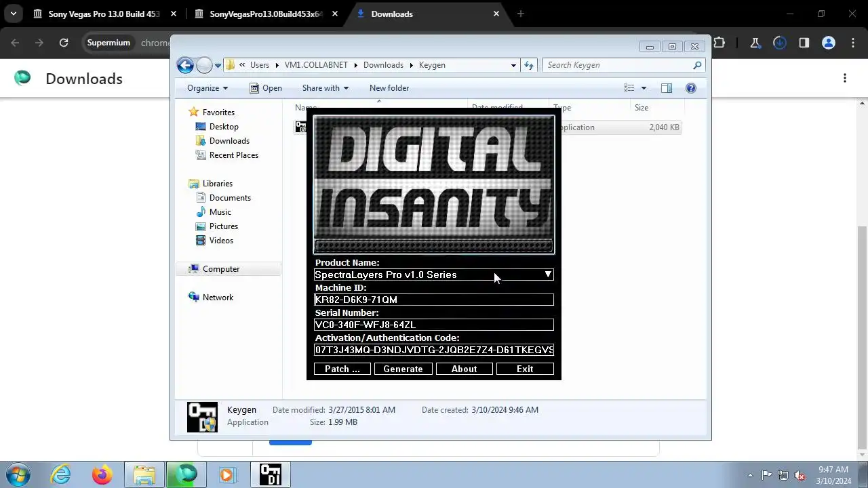Image resolution: width=868 pixels, height=488 pixels.
Task: Click the 2,040 KB size cell
Action: click(664, 127)
